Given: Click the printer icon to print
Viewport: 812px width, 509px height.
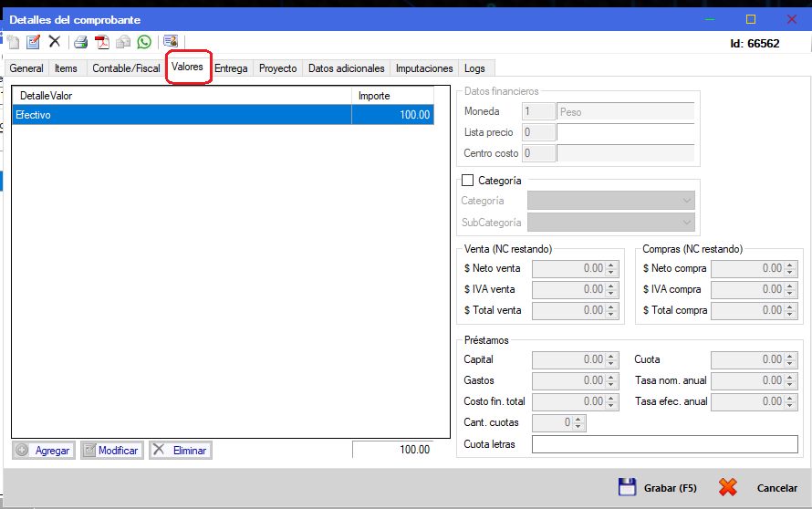Looking at the screenshot, I should [x=81, y=42].
